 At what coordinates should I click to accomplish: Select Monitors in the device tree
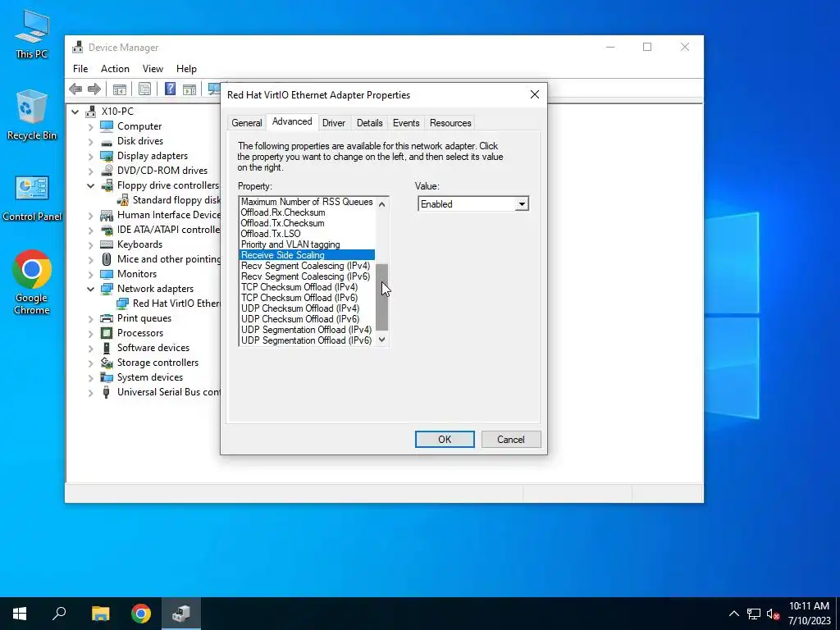click(137, 274)
